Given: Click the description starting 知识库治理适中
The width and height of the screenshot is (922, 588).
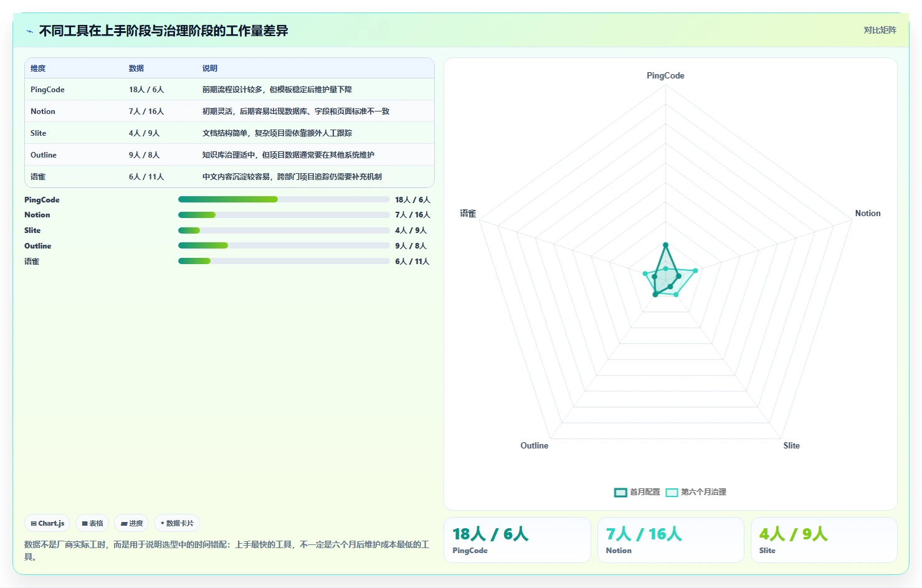Looking at the screenshot, I should (288, 155).
